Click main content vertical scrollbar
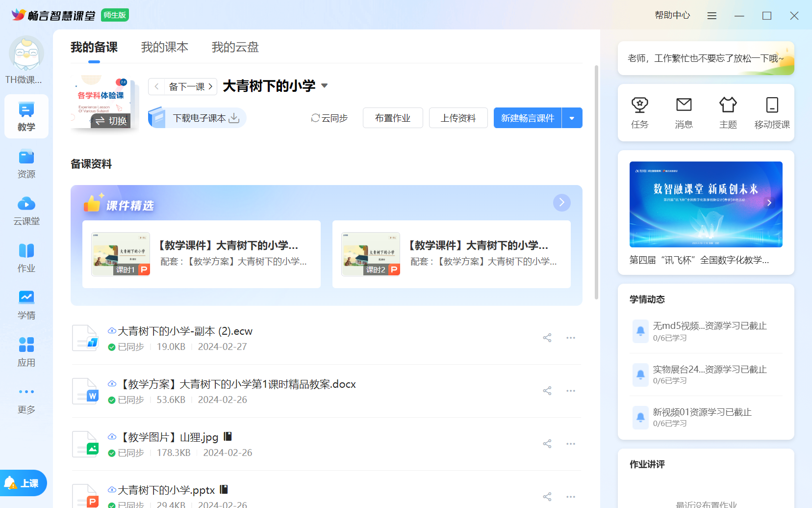812x508 pixels. pos(596,182)
